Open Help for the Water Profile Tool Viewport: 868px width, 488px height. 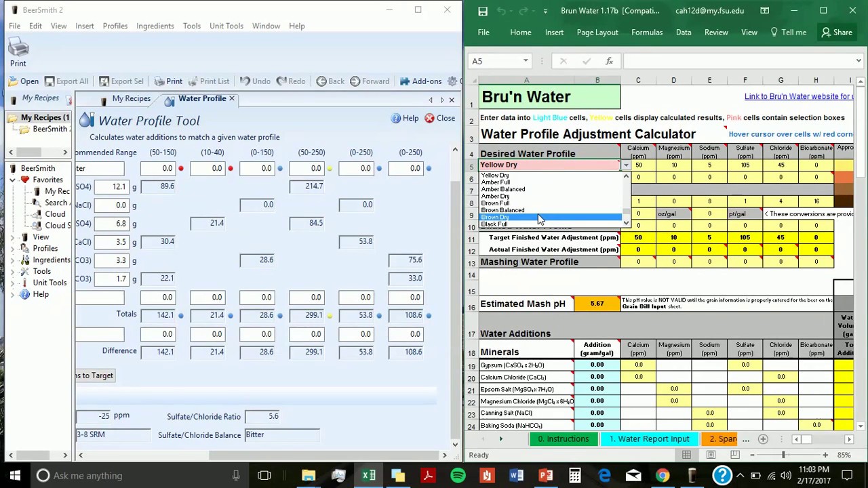pos(405,118)
